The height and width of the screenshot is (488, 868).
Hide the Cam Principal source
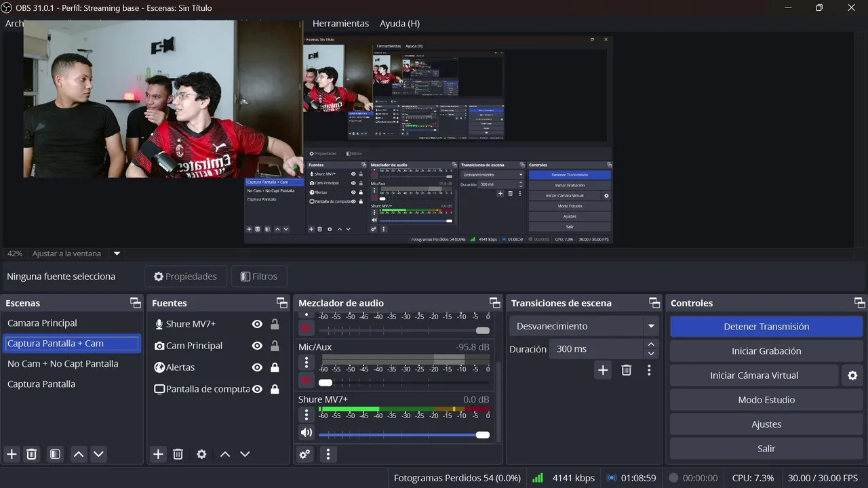[x=257, y=346]
